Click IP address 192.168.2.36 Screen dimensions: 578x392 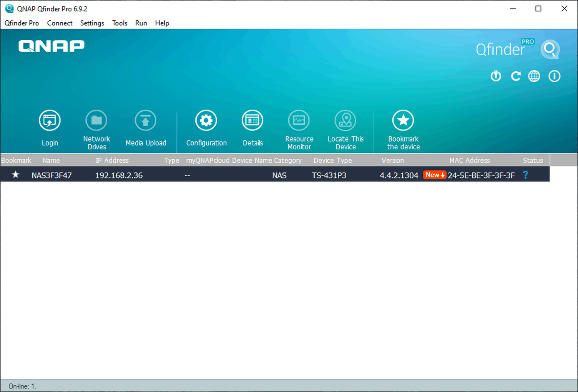[119, 175]
